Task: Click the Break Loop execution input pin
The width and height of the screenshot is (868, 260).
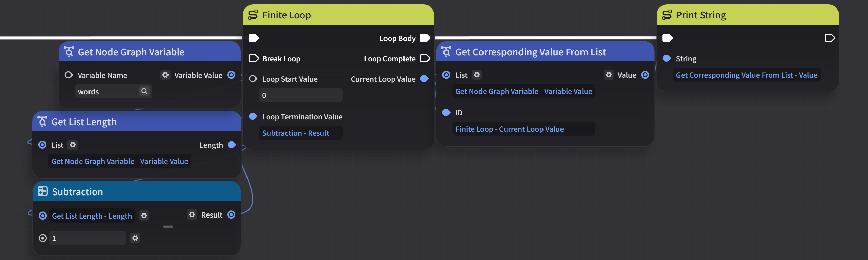Action: (x=254, y=58)
